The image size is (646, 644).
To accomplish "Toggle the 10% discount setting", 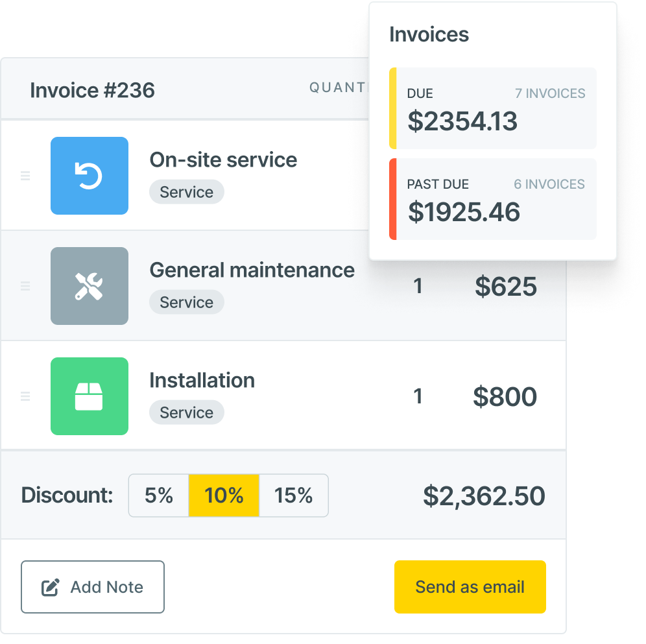I will [224, 495].
